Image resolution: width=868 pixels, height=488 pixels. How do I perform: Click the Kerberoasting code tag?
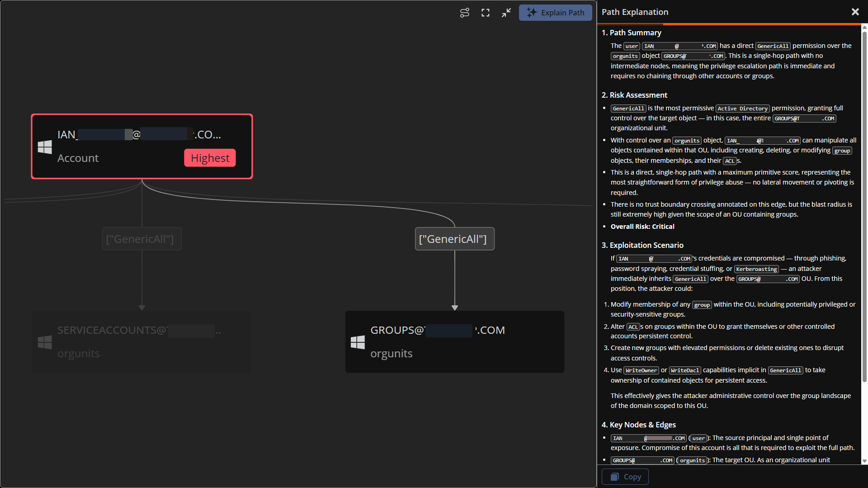[x=756, y=269]
